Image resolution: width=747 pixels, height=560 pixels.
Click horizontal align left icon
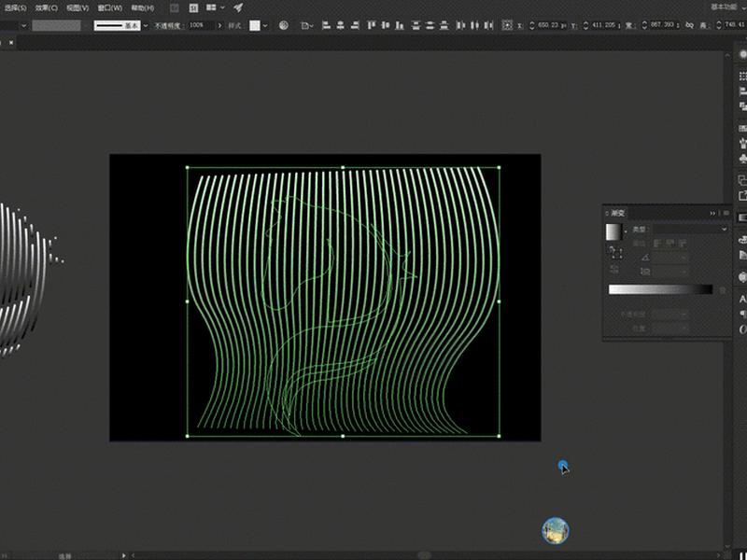pos(326,25)
